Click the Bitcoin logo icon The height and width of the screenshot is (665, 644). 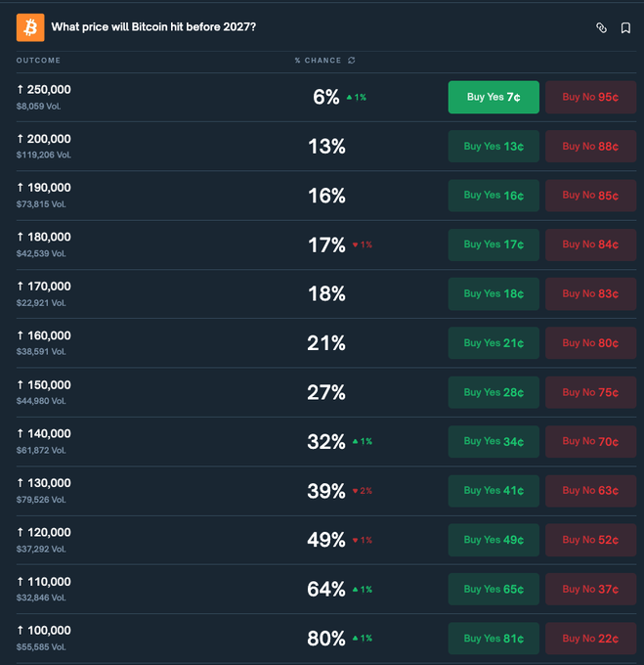[30, 27]
